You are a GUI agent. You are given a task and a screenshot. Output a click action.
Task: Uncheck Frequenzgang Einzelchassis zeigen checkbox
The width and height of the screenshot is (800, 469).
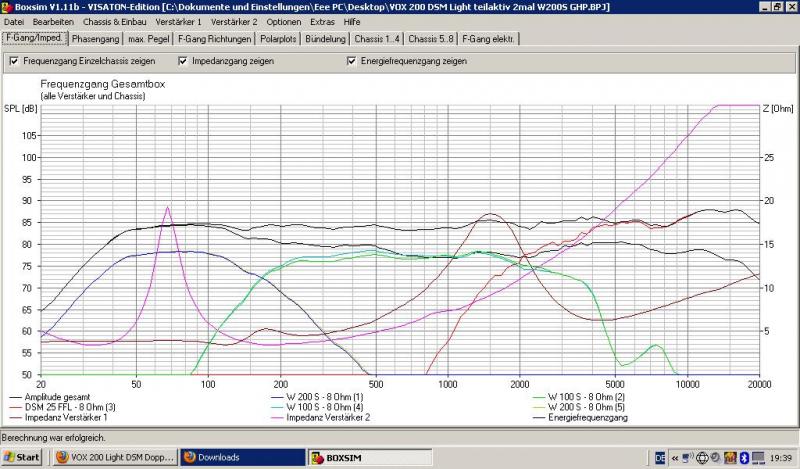point(13,61)
